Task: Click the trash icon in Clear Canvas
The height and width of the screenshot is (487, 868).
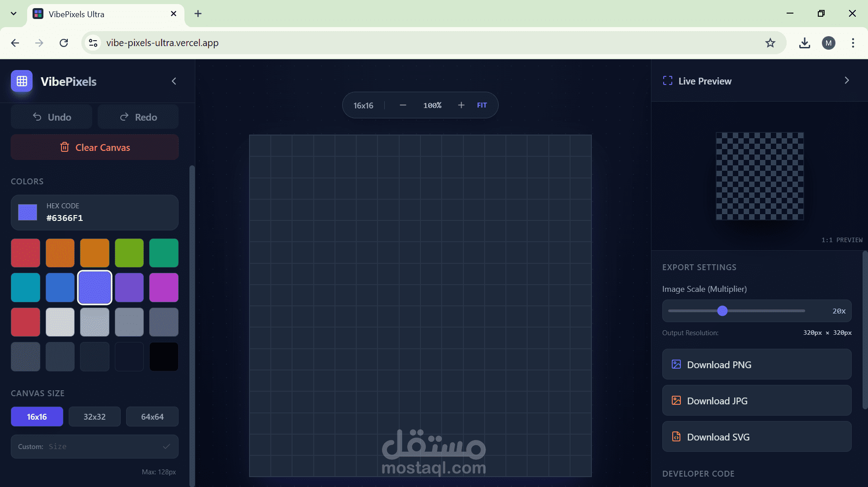Action: (x=65, y=147)
